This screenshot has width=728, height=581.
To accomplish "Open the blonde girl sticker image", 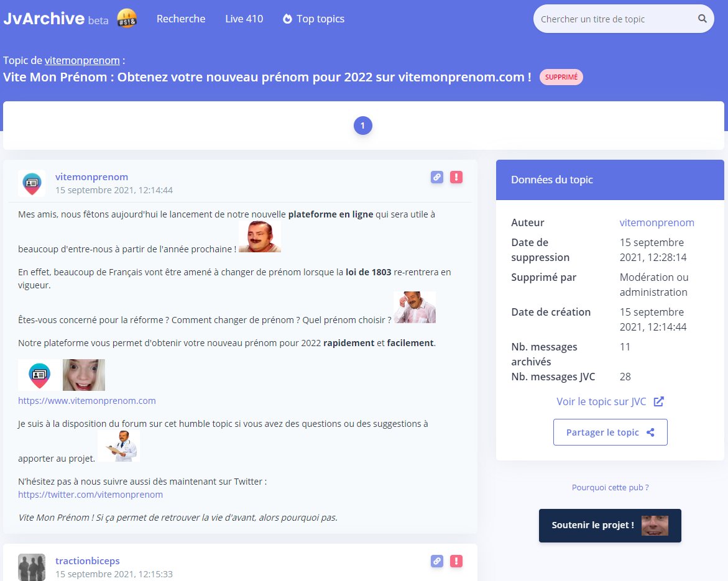I will (83, 375).
